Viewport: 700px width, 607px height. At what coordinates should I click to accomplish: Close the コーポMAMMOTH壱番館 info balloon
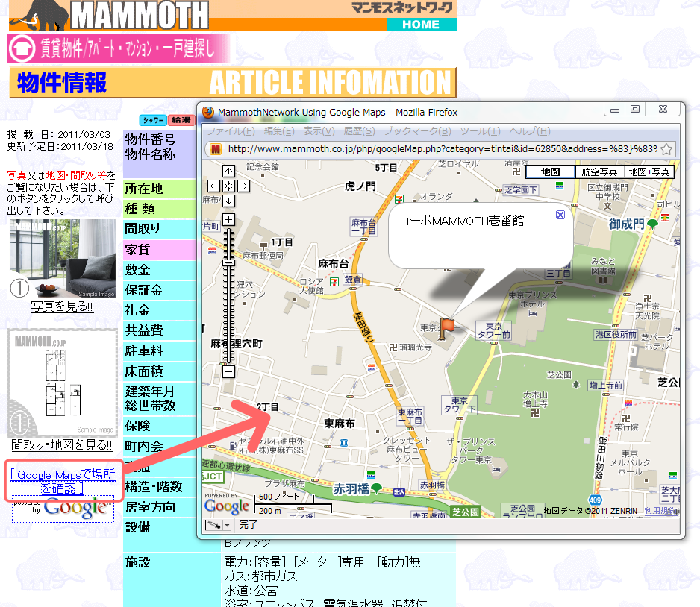[560, 215]
